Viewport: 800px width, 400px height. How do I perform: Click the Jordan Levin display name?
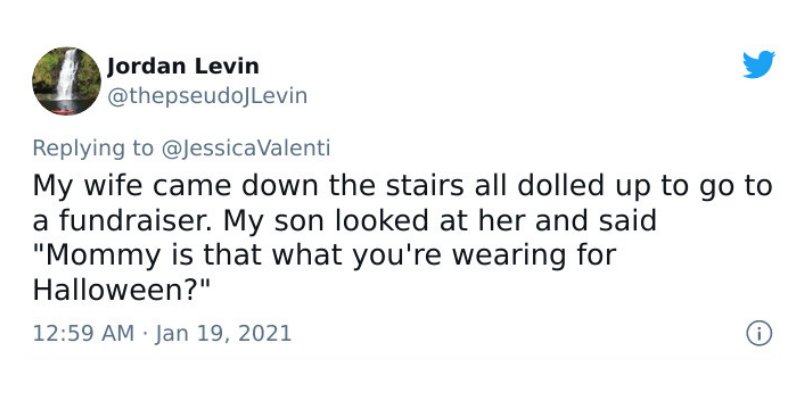click(183, 66)
